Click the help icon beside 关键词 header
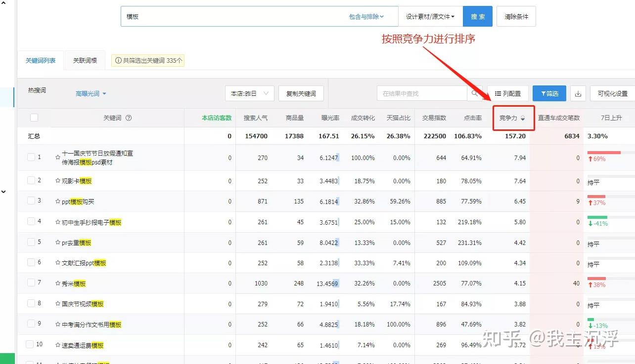The image size is (635, 364). click(x=129, y=118)
